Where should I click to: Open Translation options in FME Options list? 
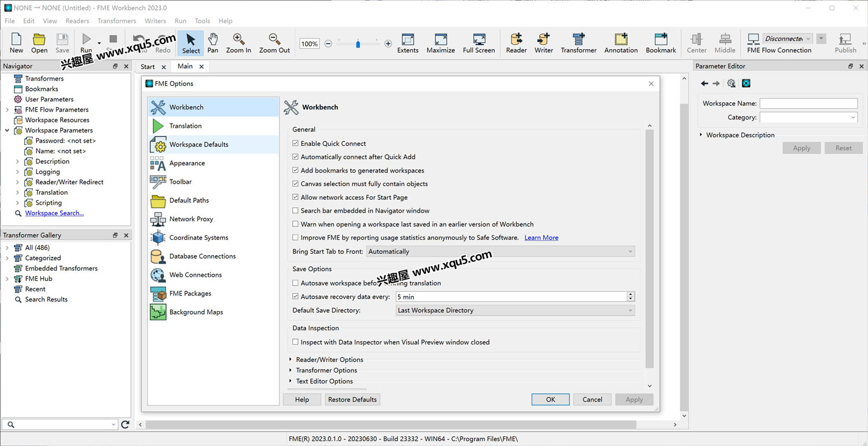pyautogui.click(x=214, y=126)
